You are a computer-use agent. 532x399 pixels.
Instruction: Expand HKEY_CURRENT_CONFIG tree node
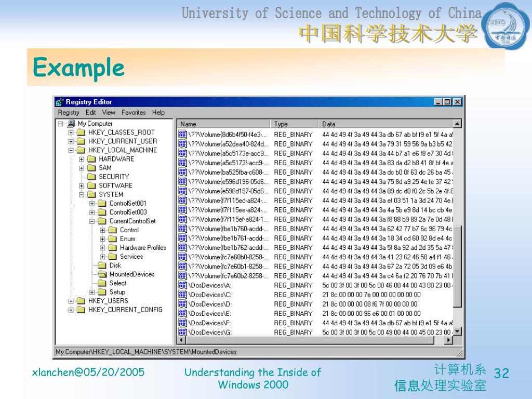point(71,310)
